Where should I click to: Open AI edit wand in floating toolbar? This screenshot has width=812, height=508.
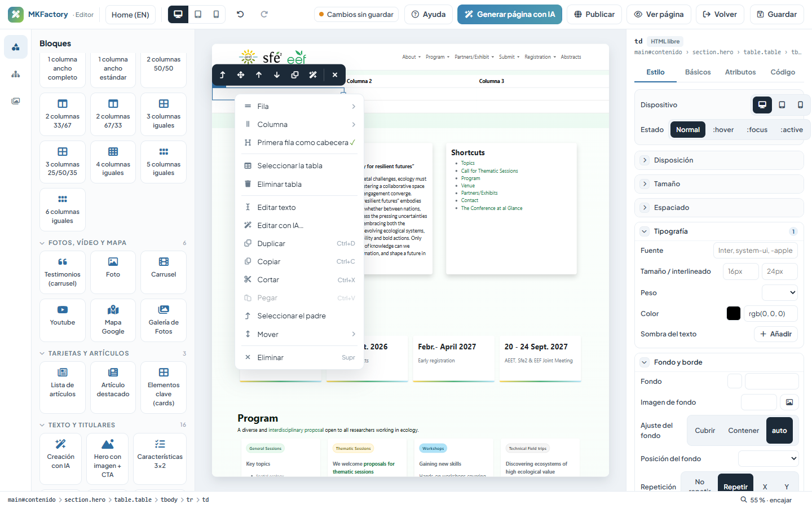click(313, 75)
